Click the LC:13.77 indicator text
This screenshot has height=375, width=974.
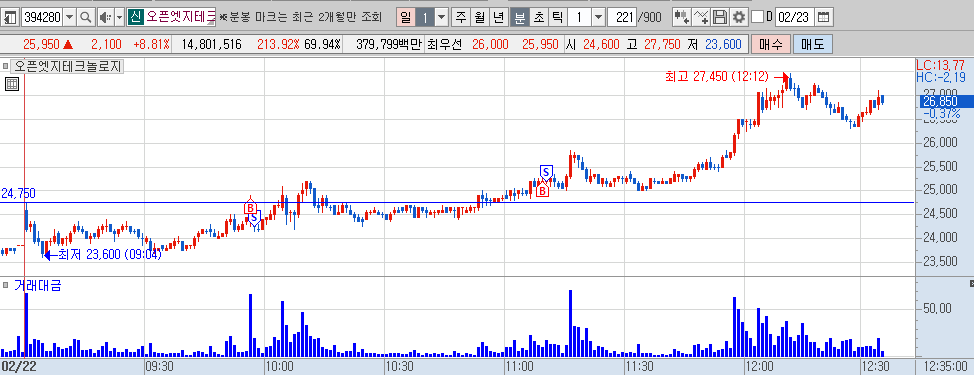(x=940, y=65)
